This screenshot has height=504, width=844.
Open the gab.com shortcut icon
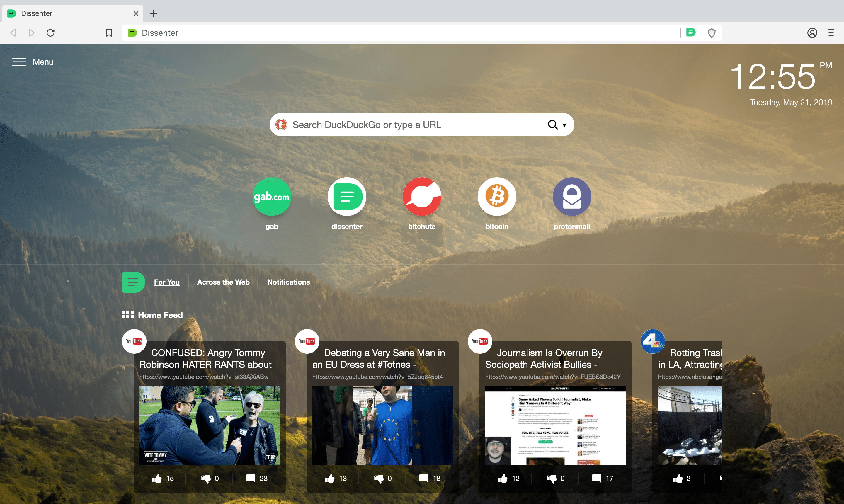click(x=272, y=196)
